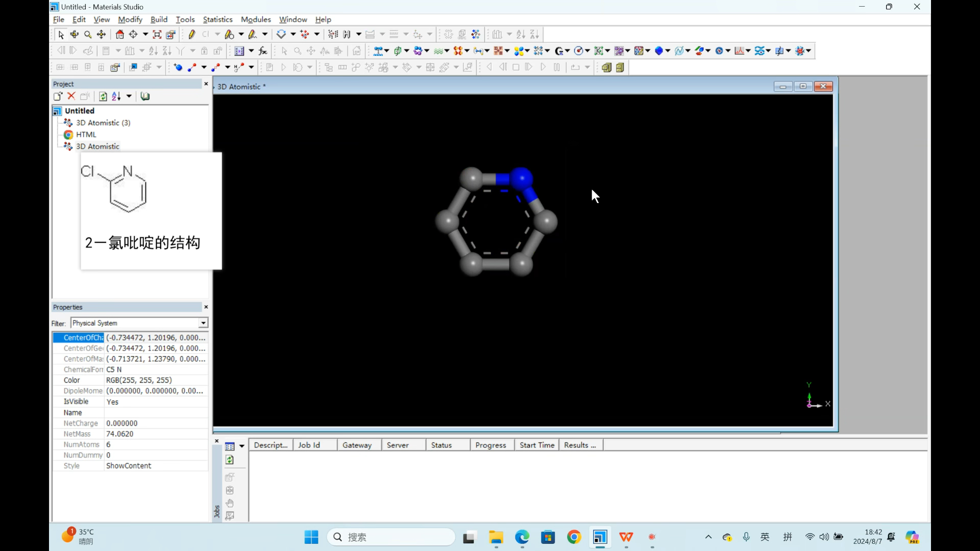This screenshot has height=551, width=980.
Task: Open the Modules menu
Action: [x=256, y=19]
